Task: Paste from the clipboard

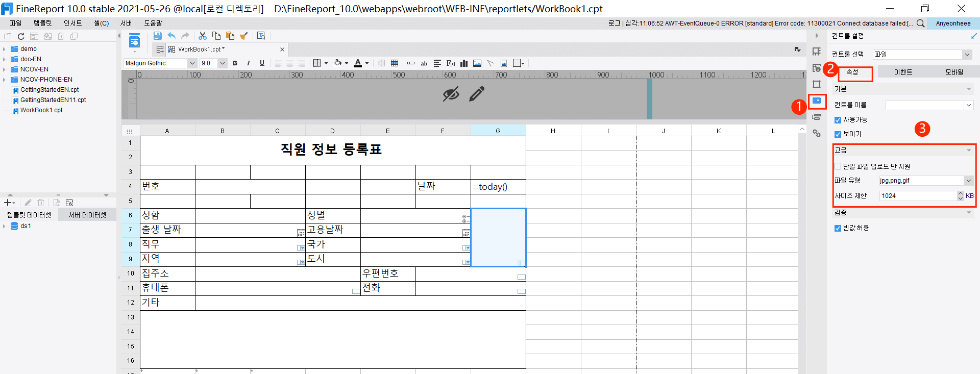Action: 230,36
